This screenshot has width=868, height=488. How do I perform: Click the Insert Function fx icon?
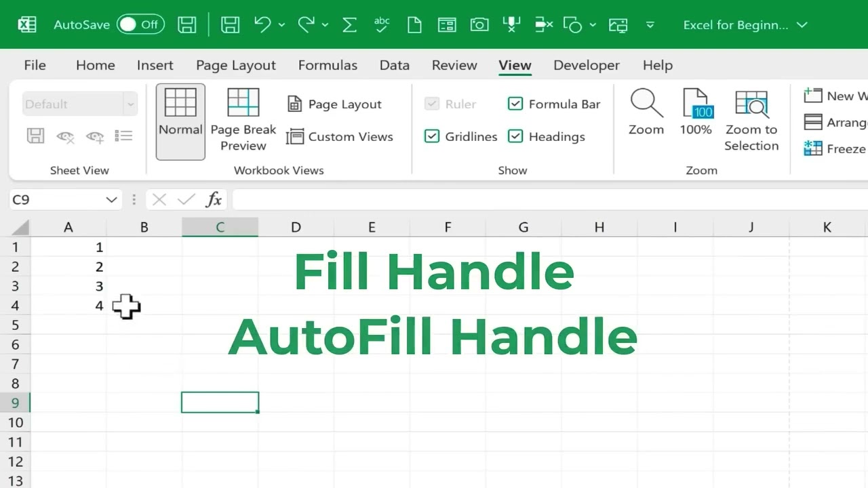coord(214,200)
